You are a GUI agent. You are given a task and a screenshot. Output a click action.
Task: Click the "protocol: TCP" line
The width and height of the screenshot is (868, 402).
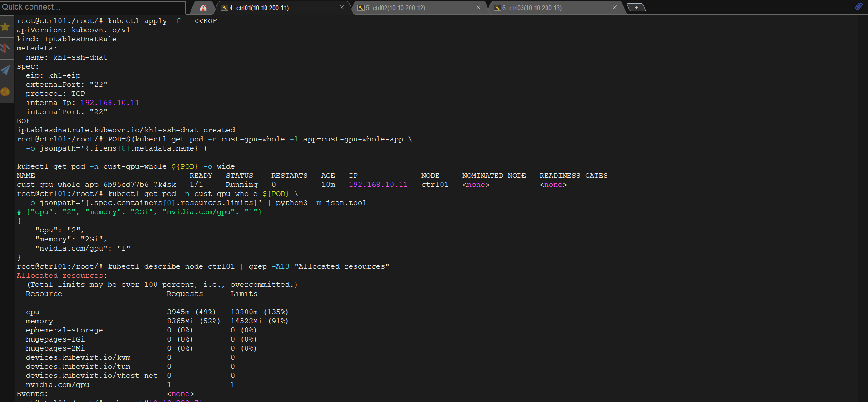[55, 94]
